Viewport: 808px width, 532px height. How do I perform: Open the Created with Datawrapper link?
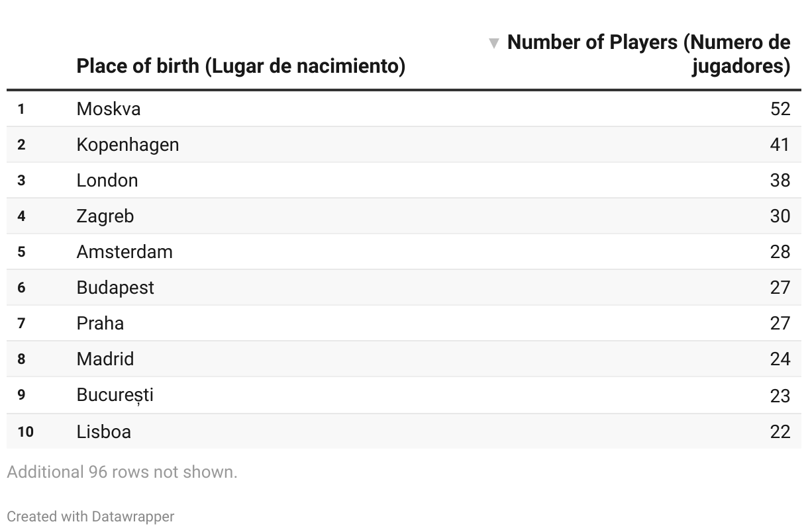(x=91, y=517)
